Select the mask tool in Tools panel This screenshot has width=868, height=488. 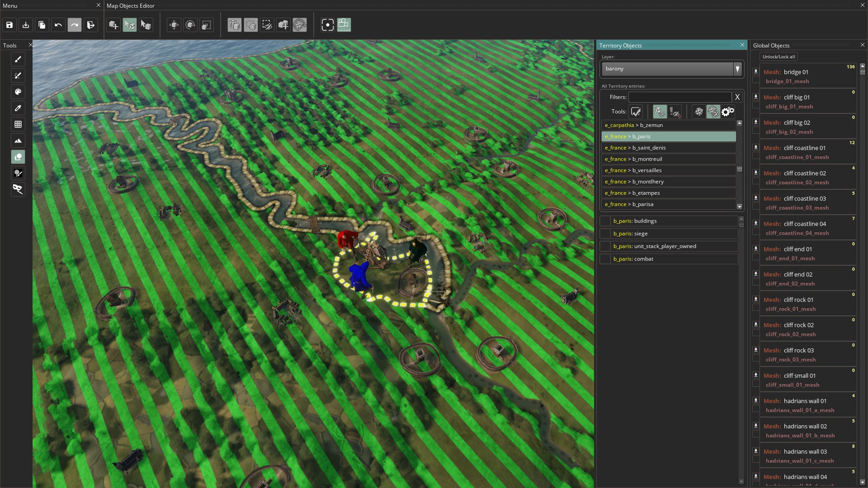(18, 189)
